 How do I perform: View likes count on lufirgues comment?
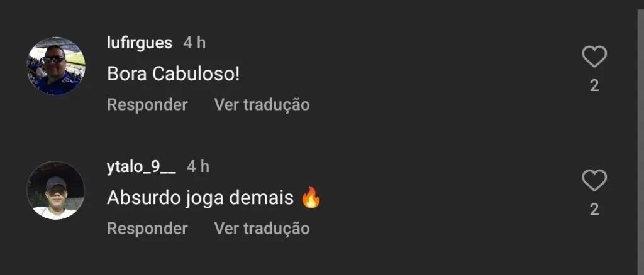594,85
